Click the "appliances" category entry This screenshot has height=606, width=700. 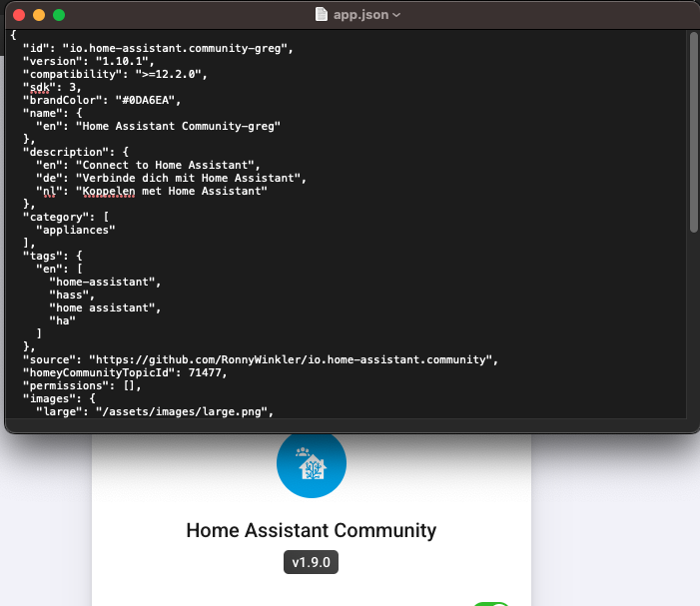pos(76,230)
